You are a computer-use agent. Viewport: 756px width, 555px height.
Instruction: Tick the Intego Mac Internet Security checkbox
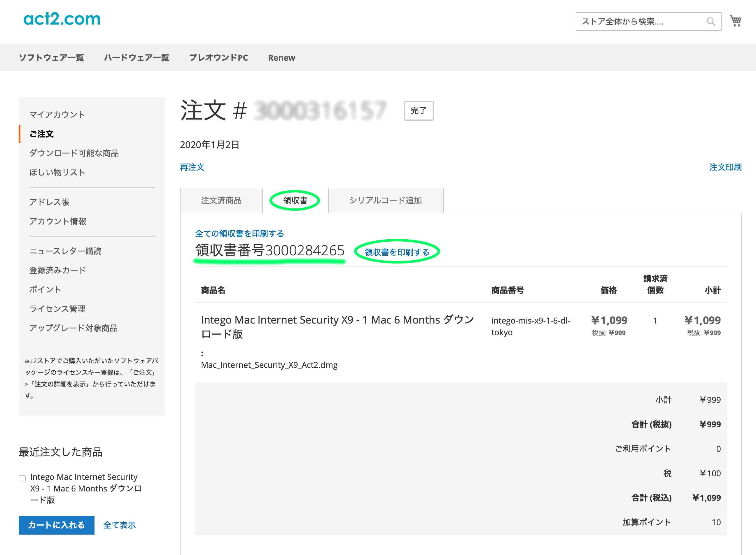click(x=22, y=478)
